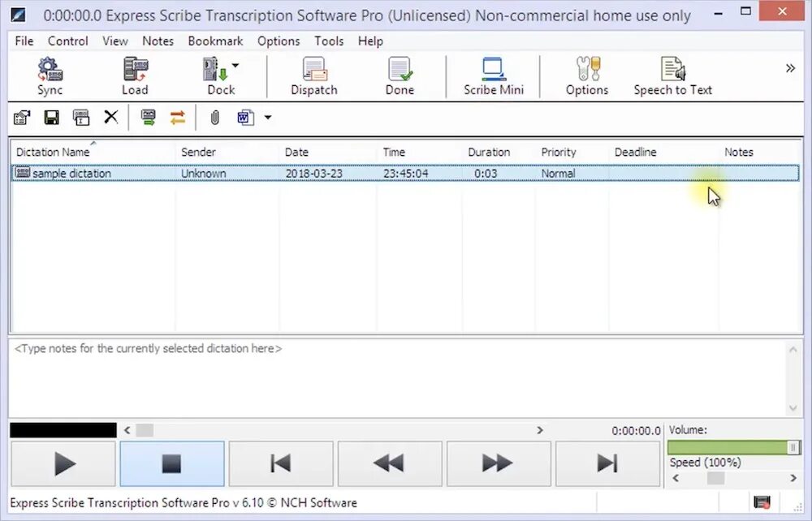This screenshot has width=812, height=521.
Task: Click the rename dictation icon
Action: (x=80, y=118)
